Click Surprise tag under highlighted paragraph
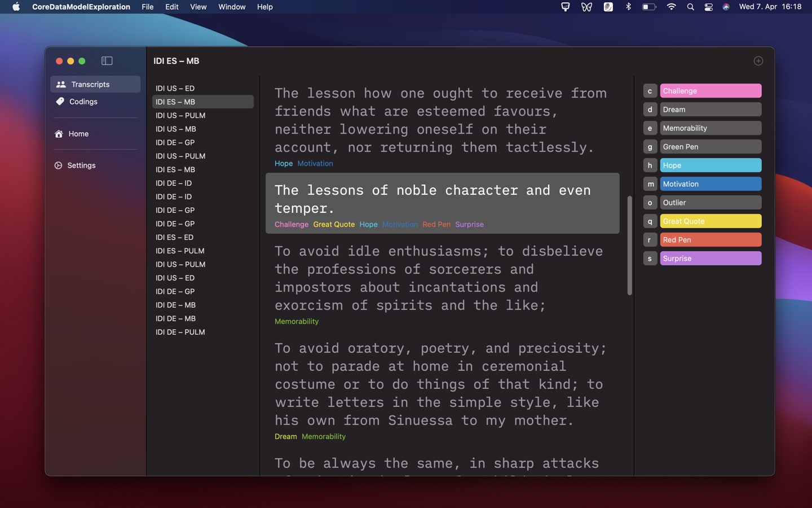 pos(469,224)
